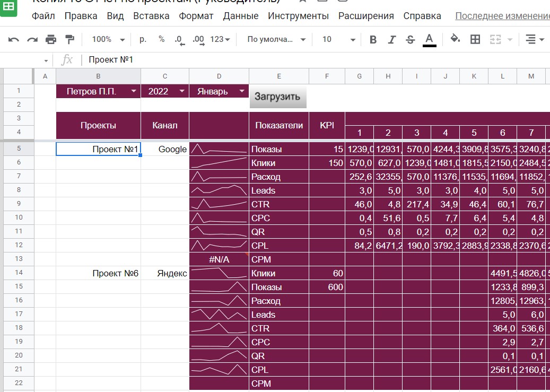Click the Undo arrow icon
Viewport: 550px width, 392px height.
pos(14,39)
